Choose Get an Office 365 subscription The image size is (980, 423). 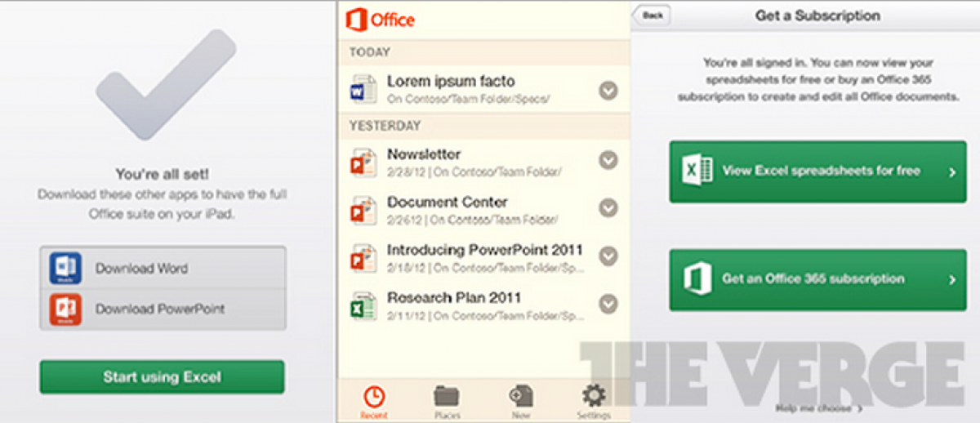coord(818,280)
